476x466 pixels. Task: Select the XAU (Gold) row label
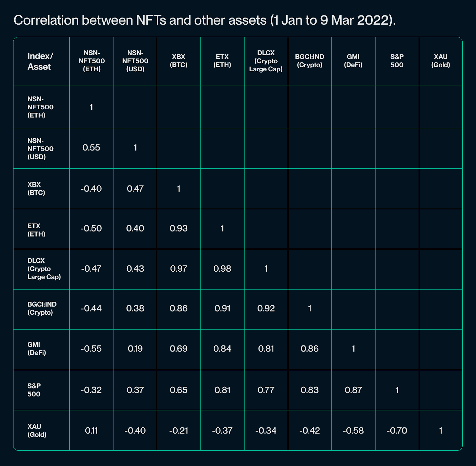pyautogui.click(x=37, y=430)
